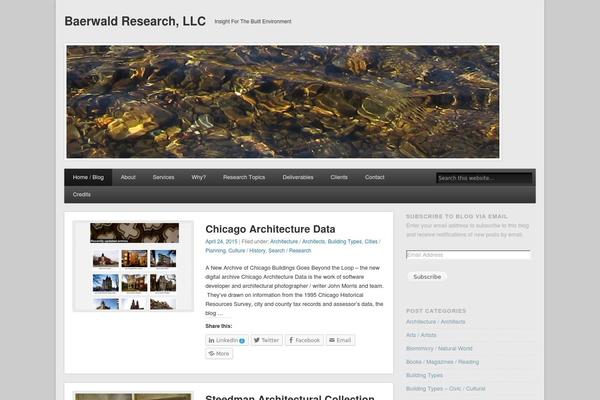Open the Deliverables page
This screenshot has height=400, width=600.
pyautogui.click(x=298, y=177)
